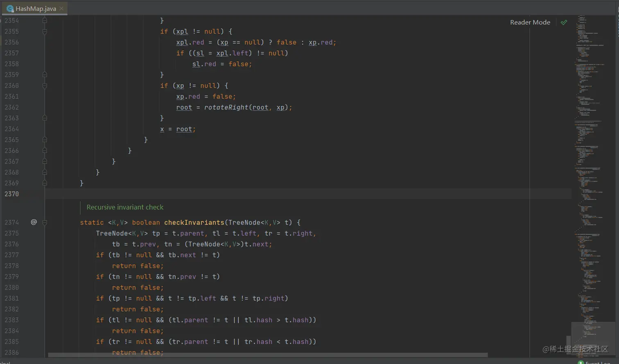Open inspections widget green checkmark

click(564, 23)
